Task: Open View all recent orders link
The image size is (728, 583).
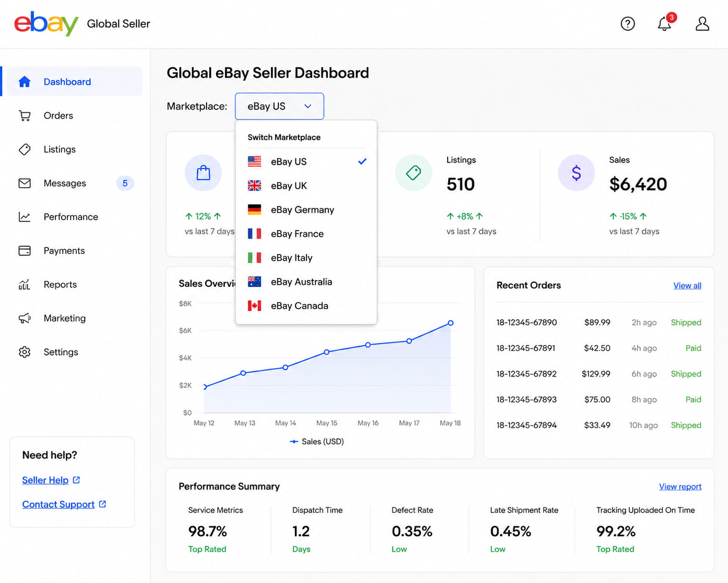Action: 687,286
